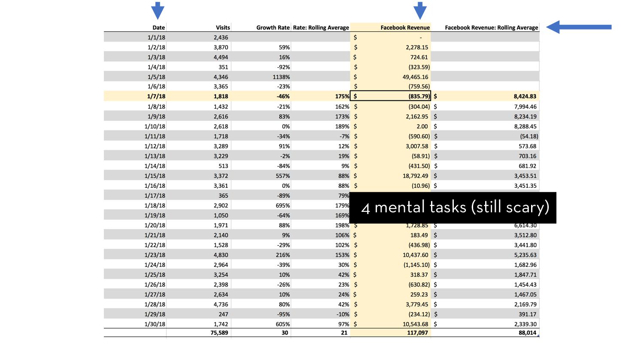Click the date cell 1/6/18
Screen dimensions: 644x362
(x=156, y=86)
